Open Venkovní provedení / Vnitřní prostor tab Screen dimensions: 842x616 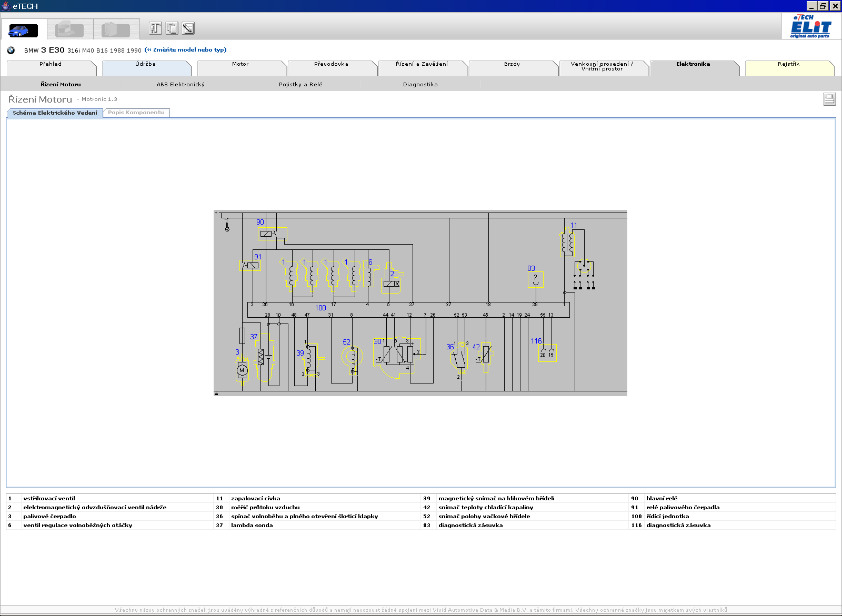tap(603, 68)
